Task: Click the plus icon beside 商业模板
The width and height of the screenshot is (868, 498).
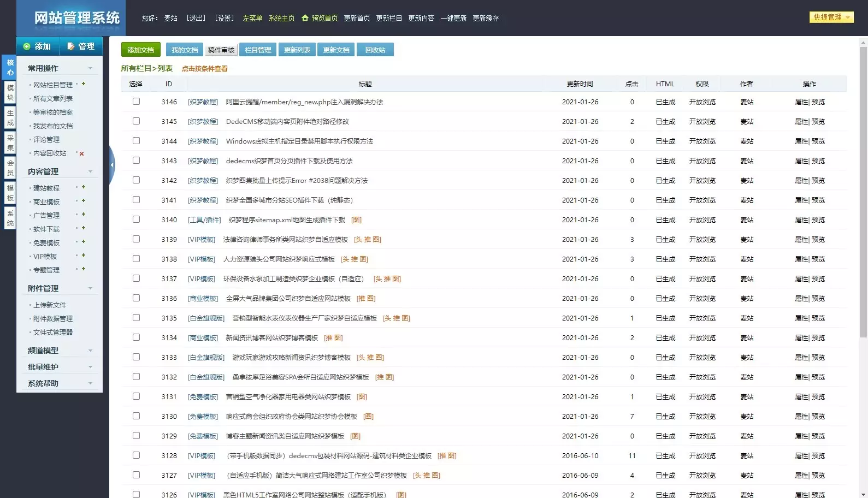Action: (x=84, y=201)
